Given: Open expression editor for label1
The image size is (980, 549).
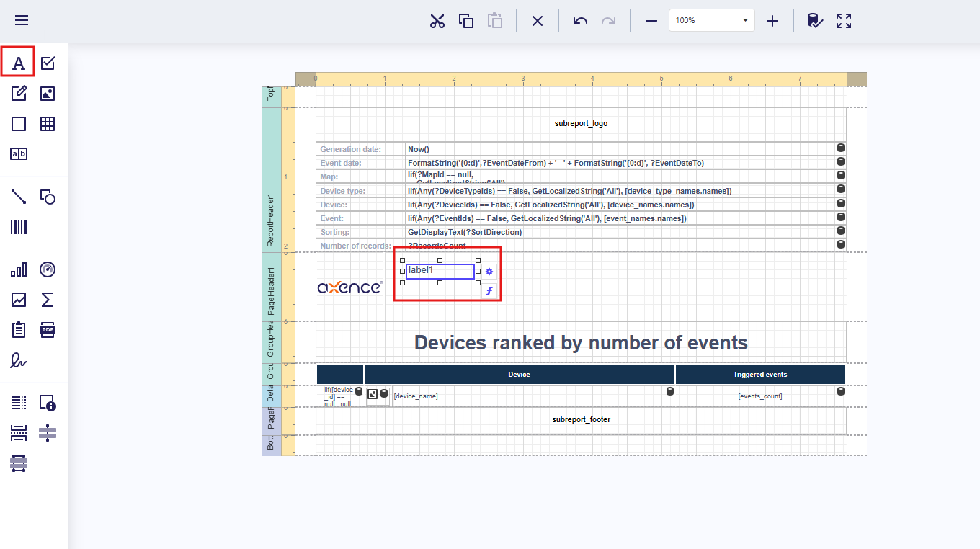Looking at the screenshot, I should [x=489, y=291].
